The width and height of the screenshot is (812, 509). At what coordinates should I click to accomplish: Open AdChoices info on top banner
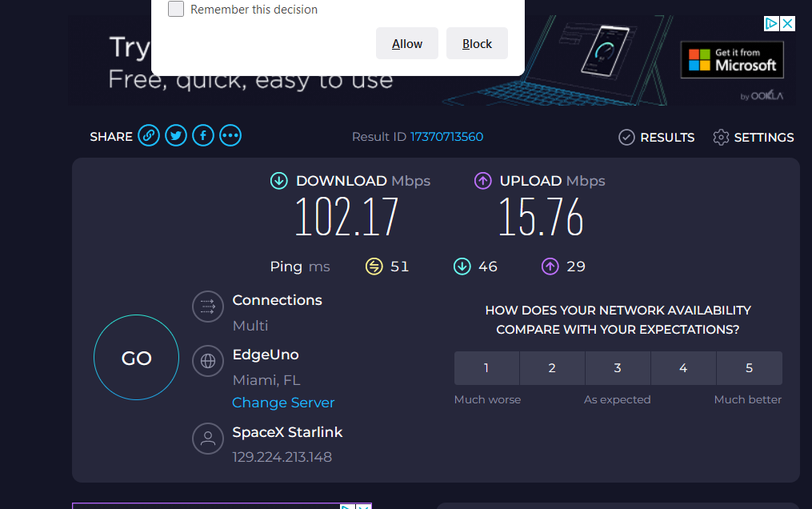point(772,23)
